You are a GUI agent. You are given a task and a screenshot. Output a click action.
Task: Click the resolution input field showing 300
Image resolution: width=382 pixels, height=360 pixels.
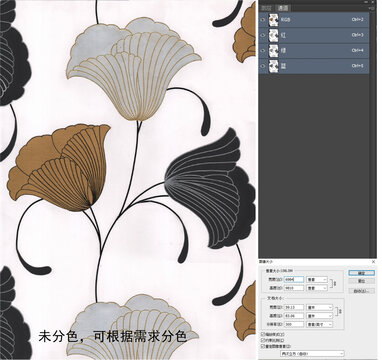coord(294,324)
